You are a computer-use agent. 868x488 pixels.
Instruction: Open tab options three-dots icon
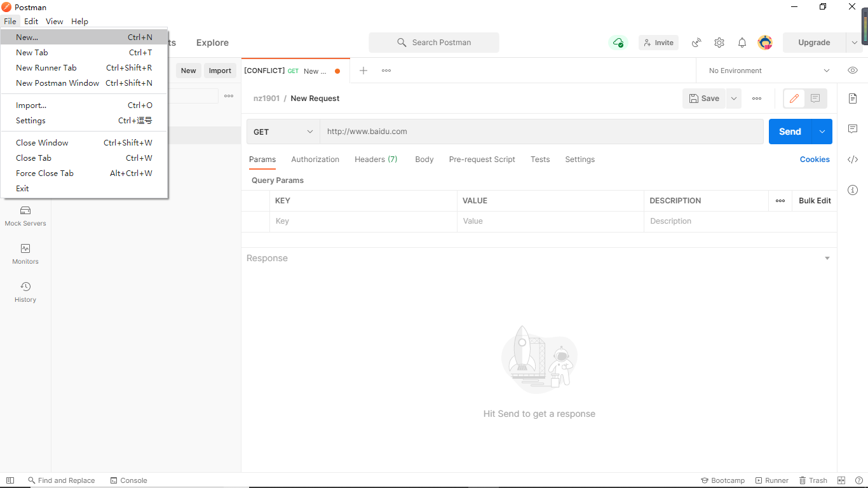point(386,71)
